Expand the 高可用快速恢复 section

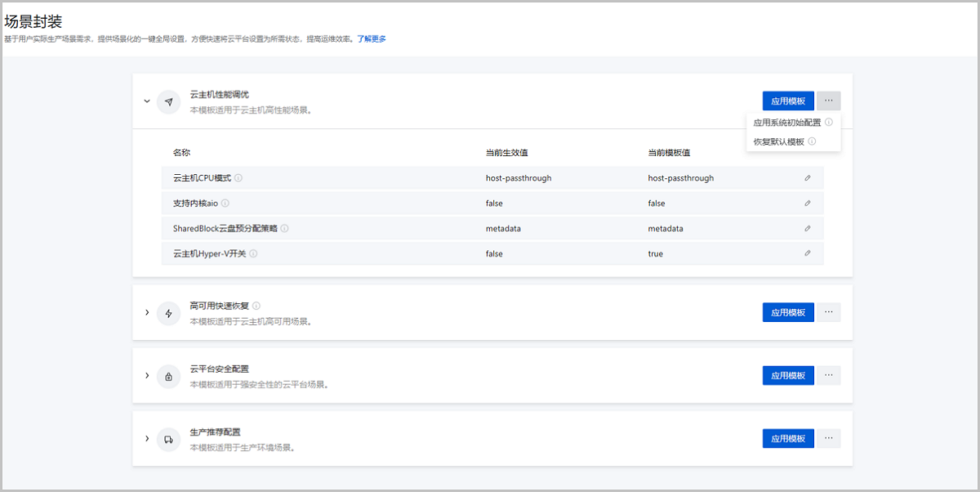click(147, 312)
